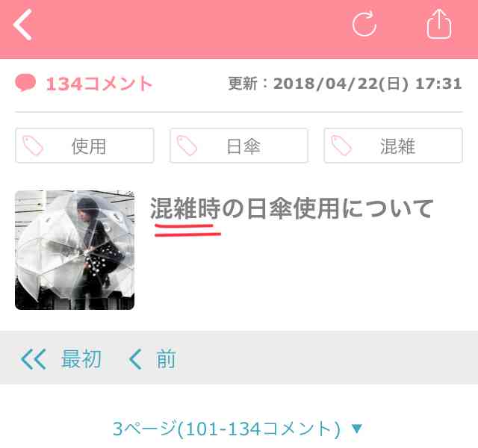Open the 134コメント comments count
Image resolution: width=478 pixels, height=448 pixels.
pyautogui.click(x=99, y=84)
